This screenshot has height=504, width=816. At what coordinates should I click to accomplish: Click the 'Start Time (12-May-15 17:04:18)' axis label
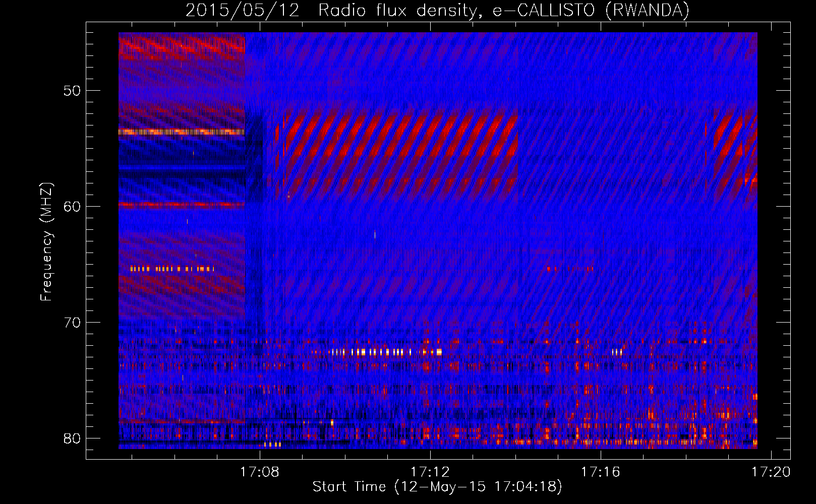(437, 487)
